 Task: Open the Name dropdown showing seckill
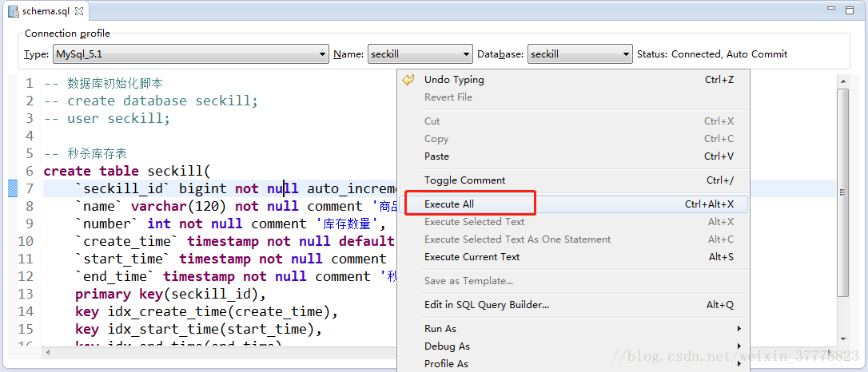coord(420,54)
